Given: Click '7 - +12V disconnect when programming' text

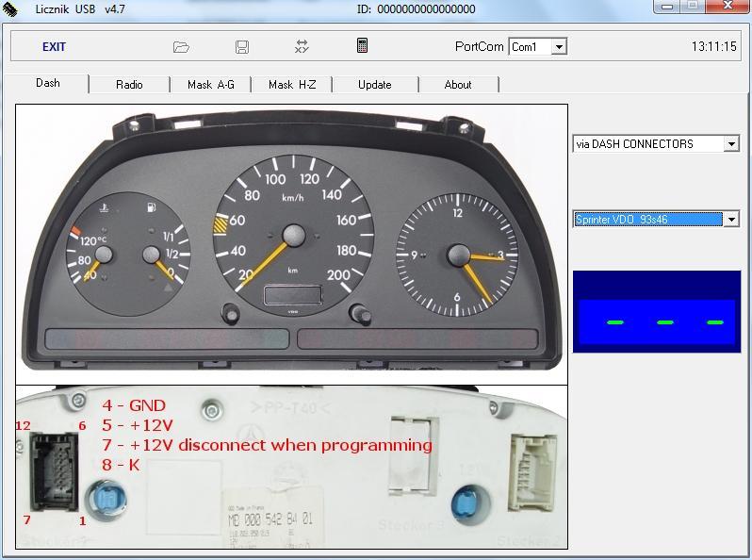Looking at the screenshot, I should pos(267,445).
